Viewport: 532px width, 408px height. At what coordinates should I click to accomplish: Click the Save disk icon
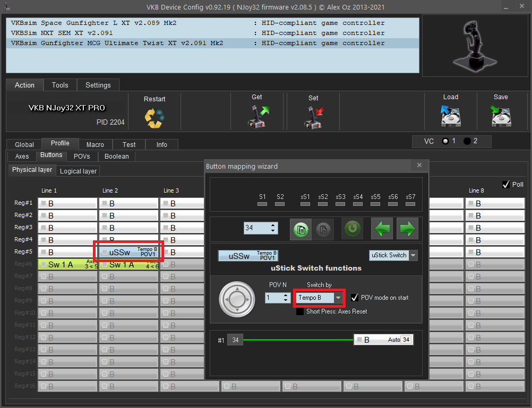tap(501, 116)
